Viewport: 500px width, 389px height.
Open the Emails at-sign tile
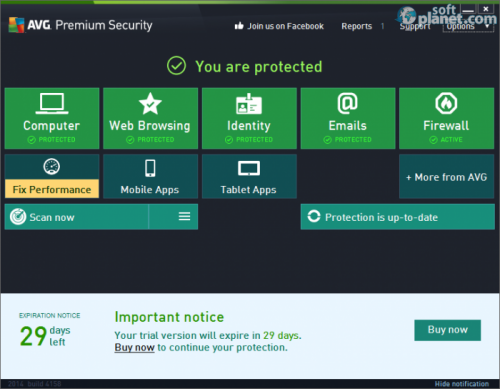click(x=348, y=118)
